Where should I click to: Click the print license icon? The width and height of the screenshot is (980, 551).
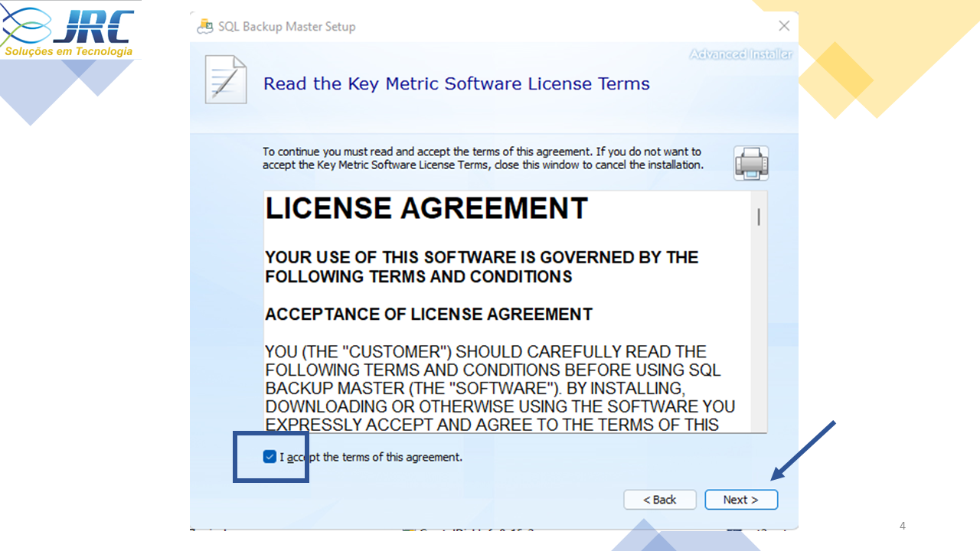pyautogui.click(x=751, y=163)
